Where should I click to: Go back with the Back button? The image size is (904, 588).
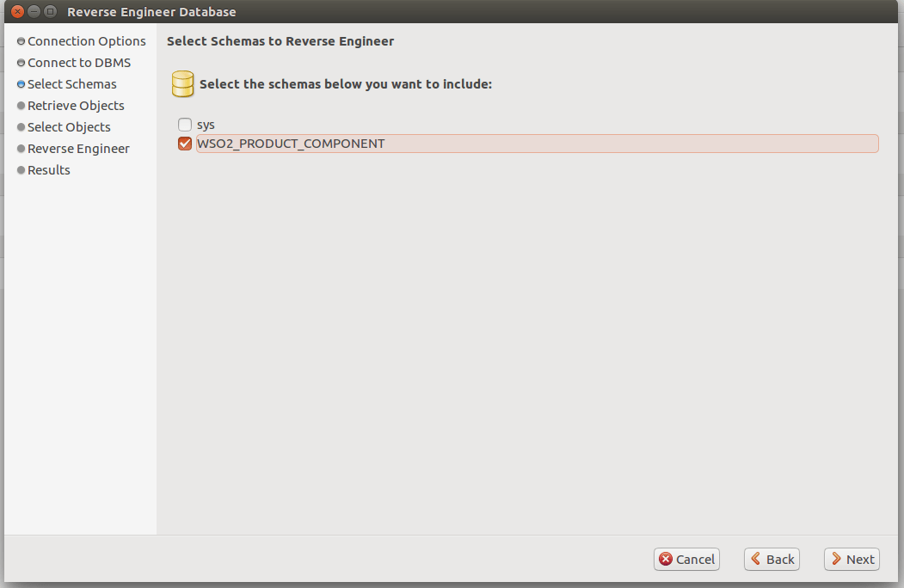(772, 559)
